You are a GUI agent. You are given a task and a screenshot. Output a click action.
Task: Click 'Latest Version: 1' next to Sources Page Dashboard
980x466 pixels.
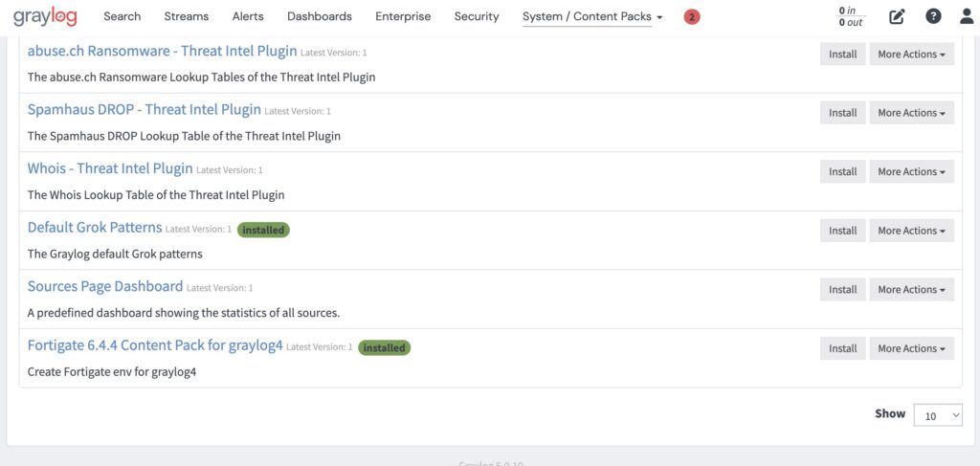(219, 288)
